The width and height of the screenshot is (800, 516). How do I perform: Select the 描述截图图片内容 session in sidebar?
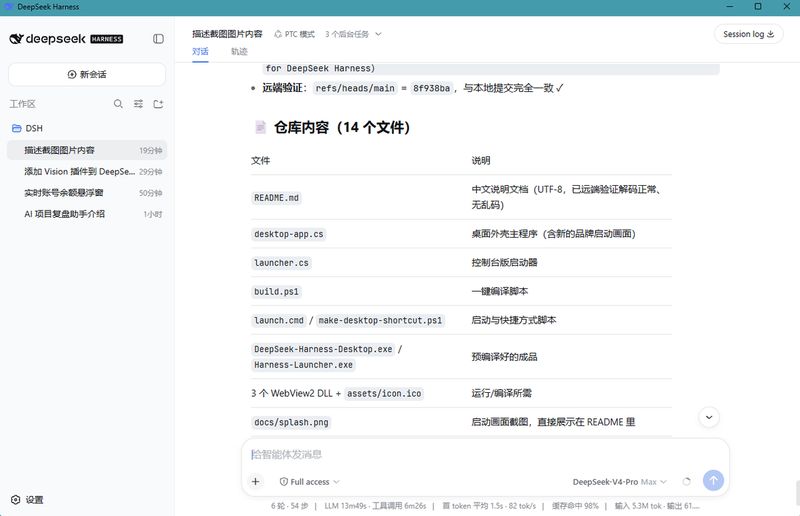click(x=87, y=150)
